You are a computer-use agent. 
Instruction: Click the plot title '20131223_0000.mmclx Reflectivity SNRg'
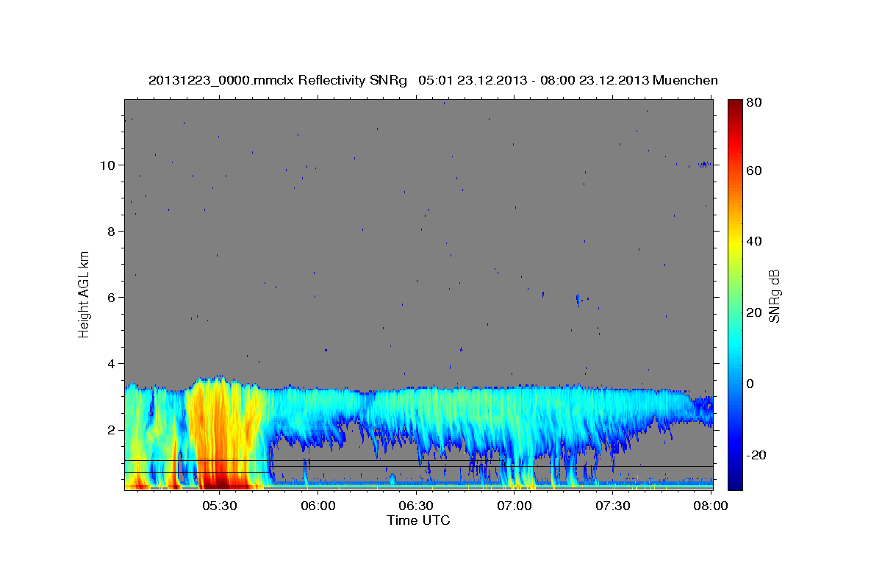coord(278,80)
